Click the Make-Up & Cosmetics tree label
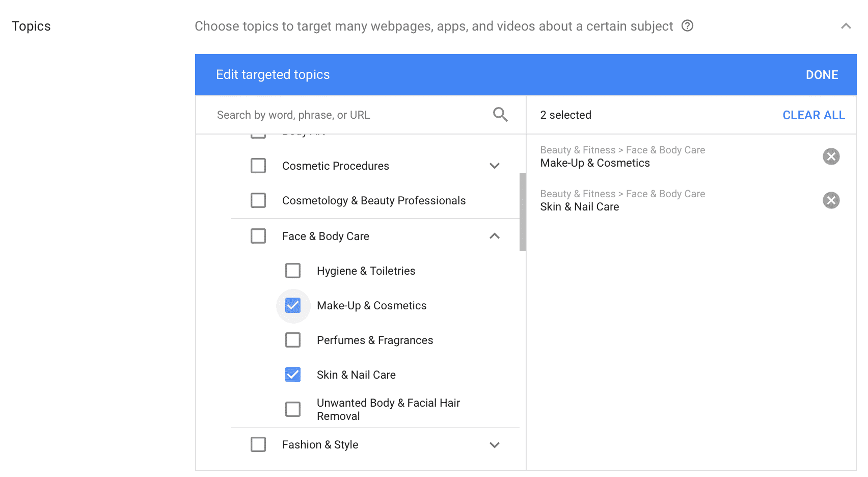Screen dimensions: 868x477 (371, 306)
